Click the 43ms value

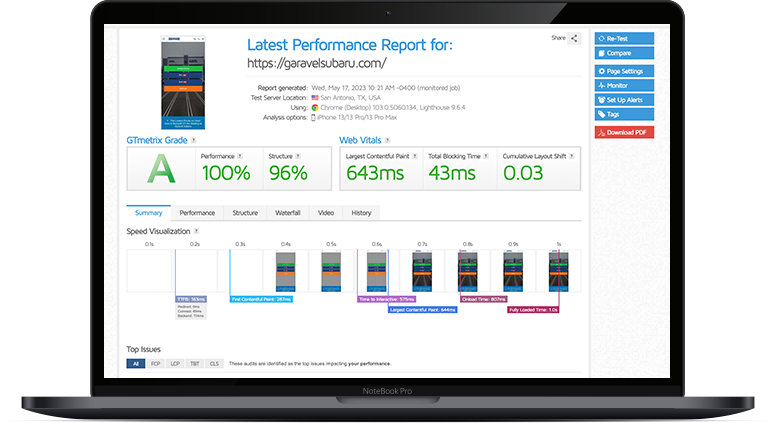point(452,173)
